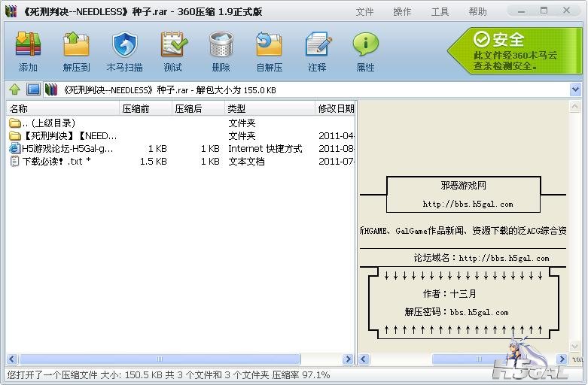The width and height of the screenshot is (588, 385).
Task: Click the 测试 (Test) archive icon
Action: (x=173, y=50)
